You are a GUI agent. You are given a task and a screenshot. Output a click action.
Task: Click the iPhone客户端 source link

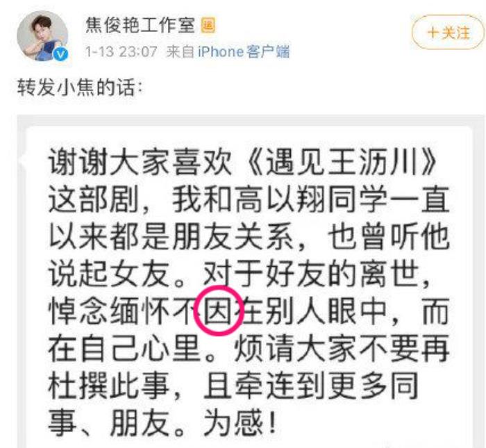(244, 51)
